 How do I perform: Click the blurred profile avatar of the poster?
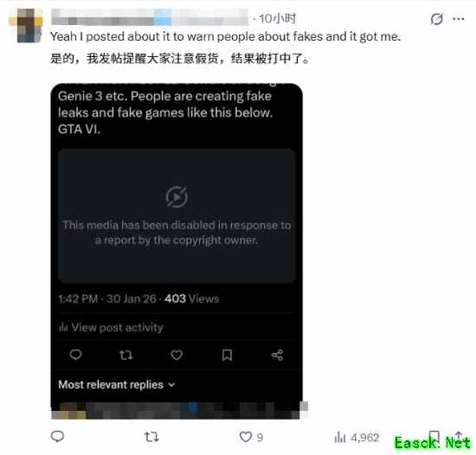26,25
